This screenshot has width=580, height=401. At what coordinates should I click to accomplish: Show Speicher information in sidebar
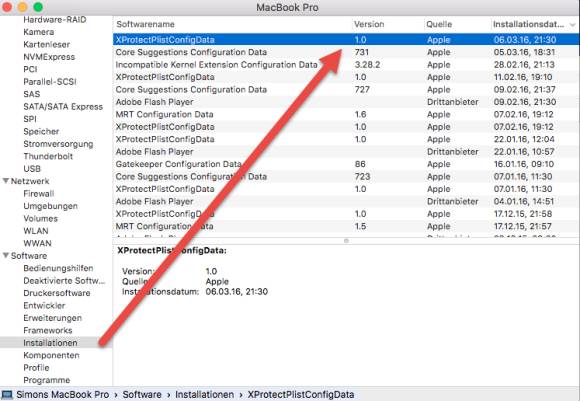[41, 131]
